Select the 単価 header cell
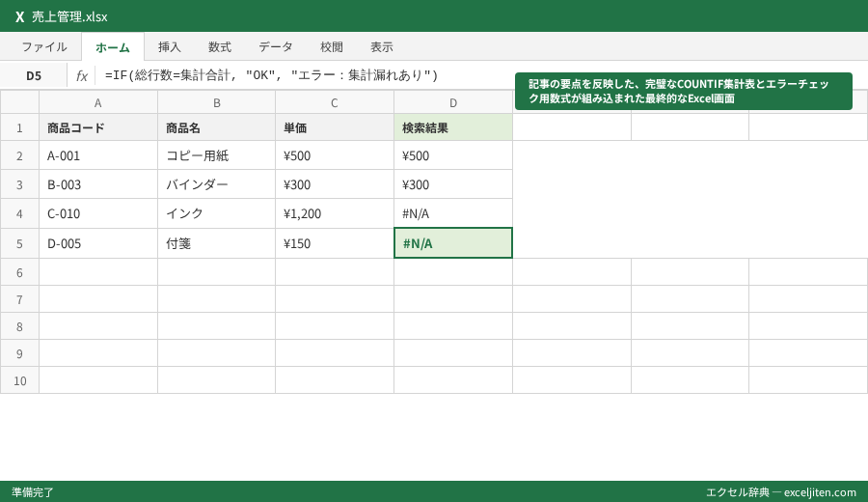 (x=335, y=127)
